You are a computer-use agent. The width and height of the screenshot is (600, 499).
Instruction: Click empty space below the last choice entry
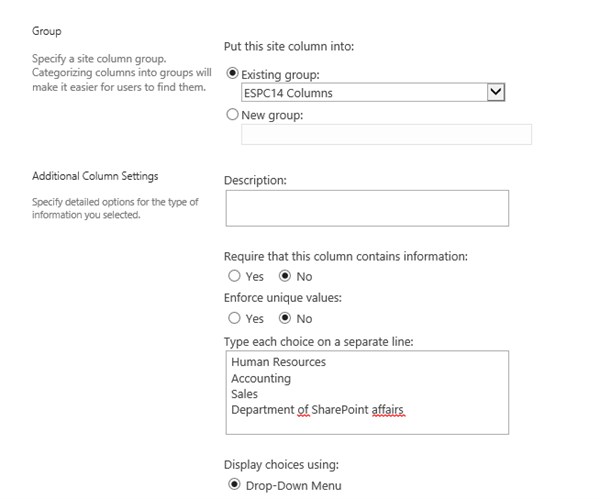point(366,425)
